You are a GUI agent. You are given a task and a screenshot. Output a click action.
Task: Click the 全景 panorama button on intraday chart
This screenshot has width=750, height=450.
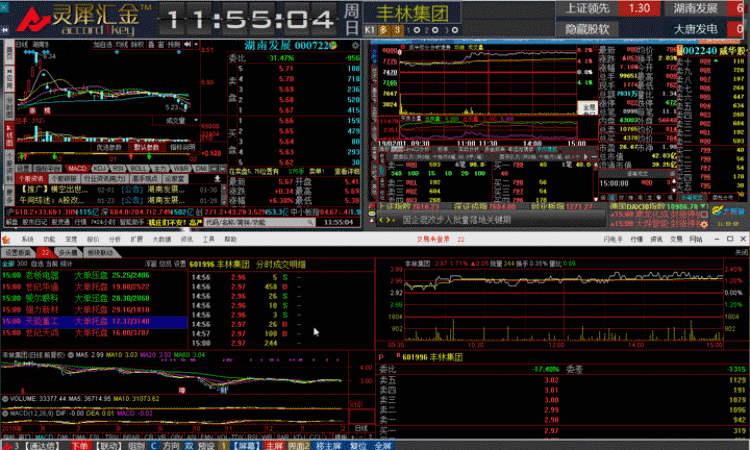coord(588,108)
